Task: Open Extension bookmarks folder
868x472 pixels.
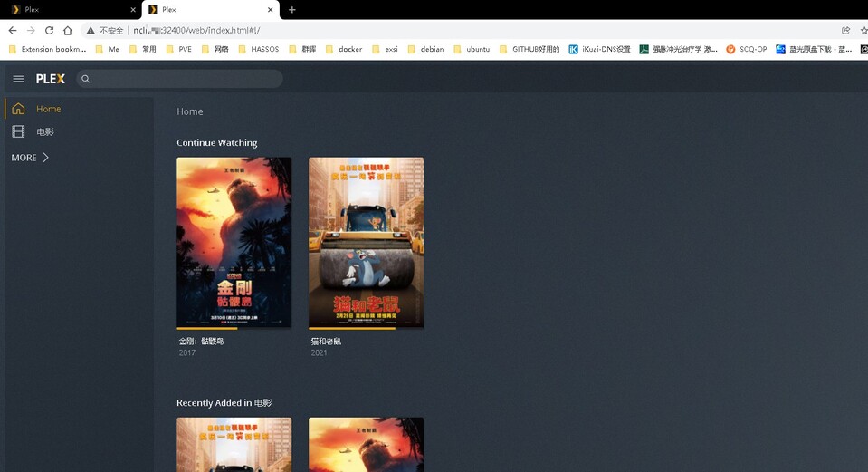Action: (48, 49)
